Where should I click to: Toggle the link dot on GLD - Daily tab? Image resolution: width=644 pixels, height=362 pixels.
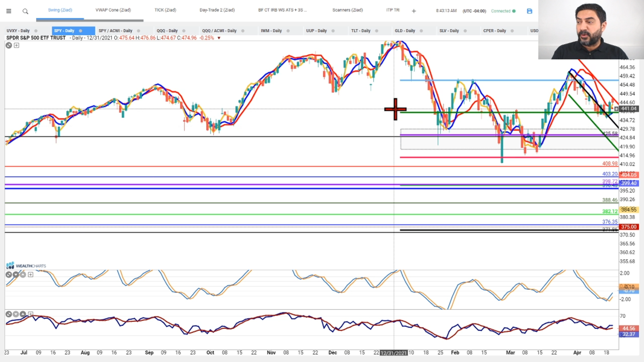421,31
